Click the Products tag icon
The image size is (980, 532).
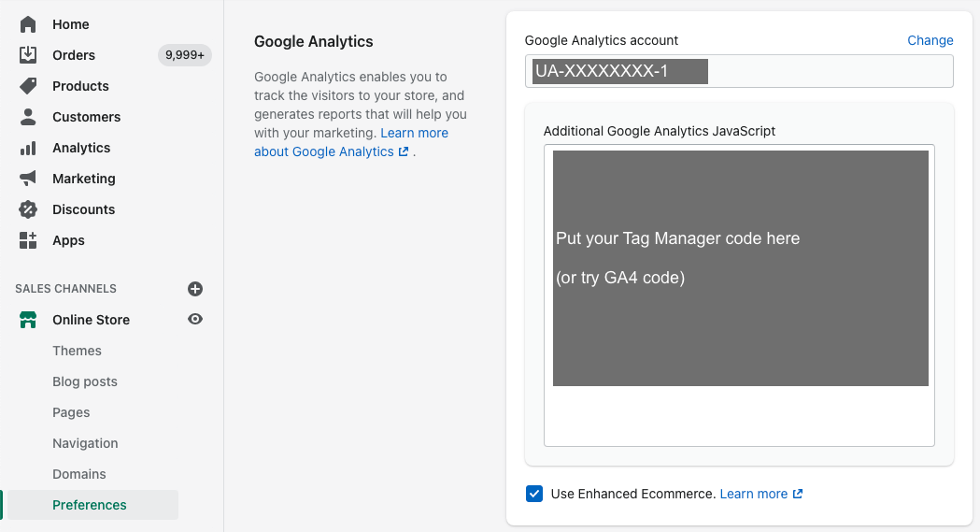pyautogui.click(x=28, y=86)
